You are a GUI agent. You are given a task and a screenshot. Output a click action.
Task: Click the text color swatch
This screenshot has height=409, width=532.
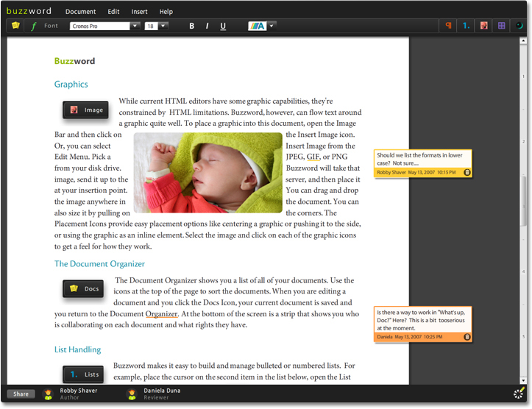(258, 26)
